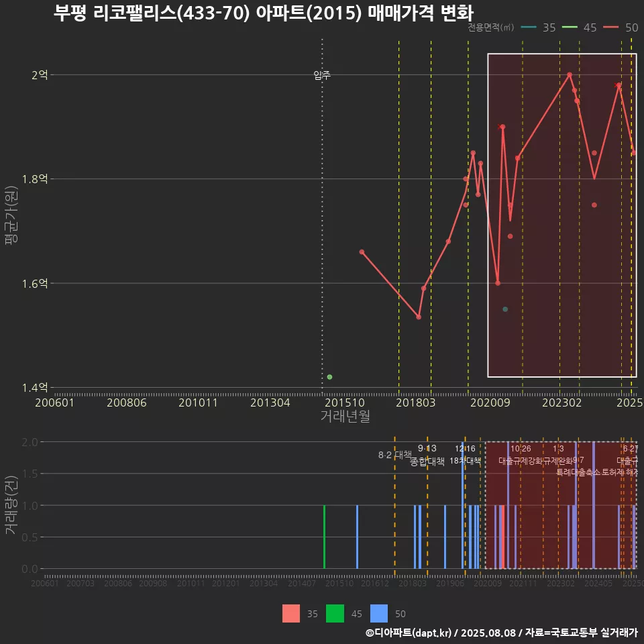Click the chart title '부평 리코팰리스(433-70)'
The width and height of the screenshot is (644, 644).
152,13
